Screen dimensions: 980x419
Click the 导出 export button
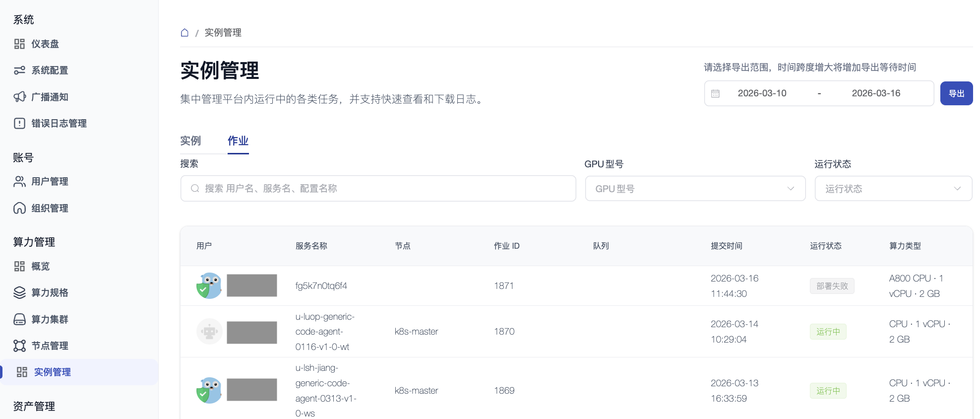(956, 93)
